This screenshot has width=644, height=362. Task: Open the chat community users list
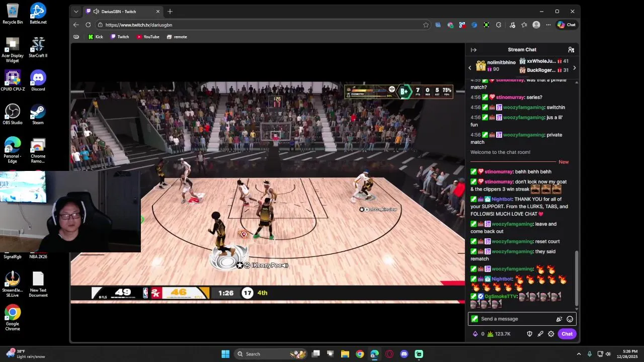[x=571, y=50]
